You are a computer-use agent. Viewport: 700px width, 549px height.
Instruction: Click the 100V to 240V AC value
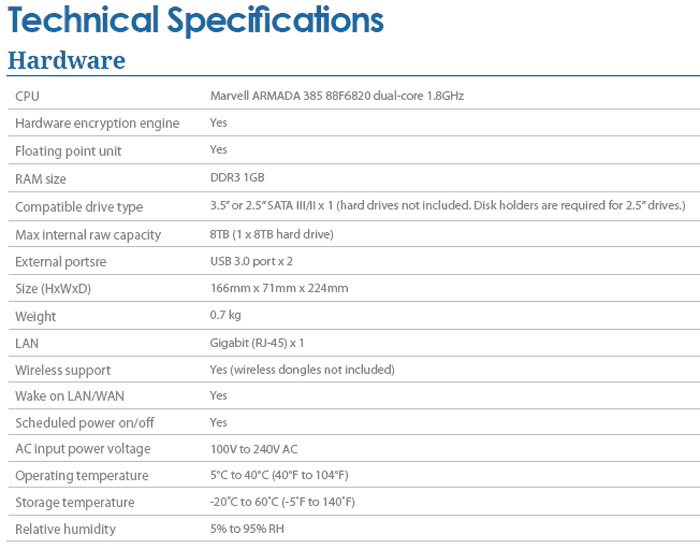(x=253, y=449)
